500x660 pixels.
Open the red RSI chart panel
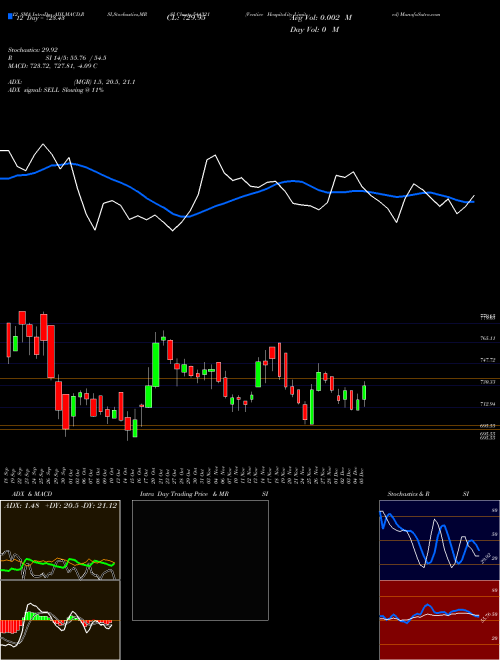point(439,620)
